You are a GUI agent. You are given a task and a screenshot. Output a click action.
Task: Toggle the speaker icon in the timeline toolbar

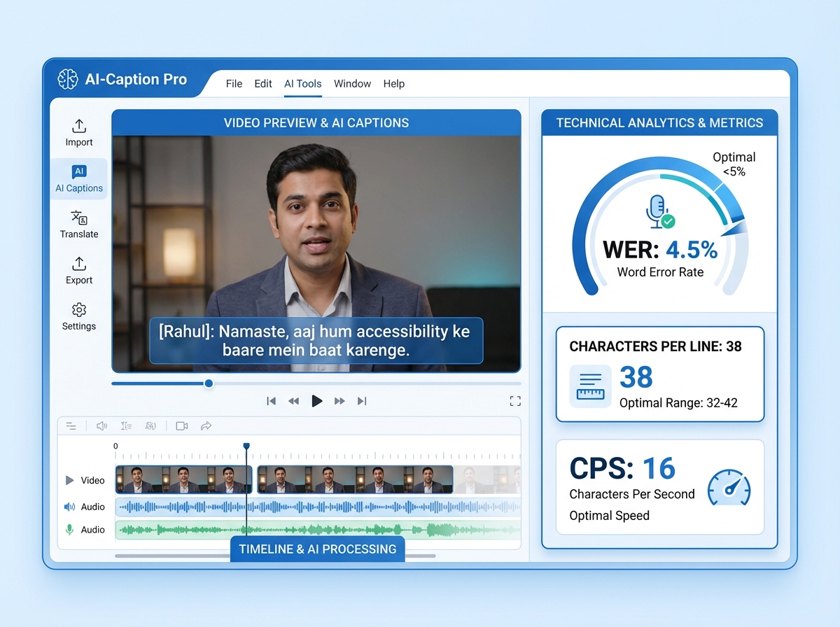(101, 425)
